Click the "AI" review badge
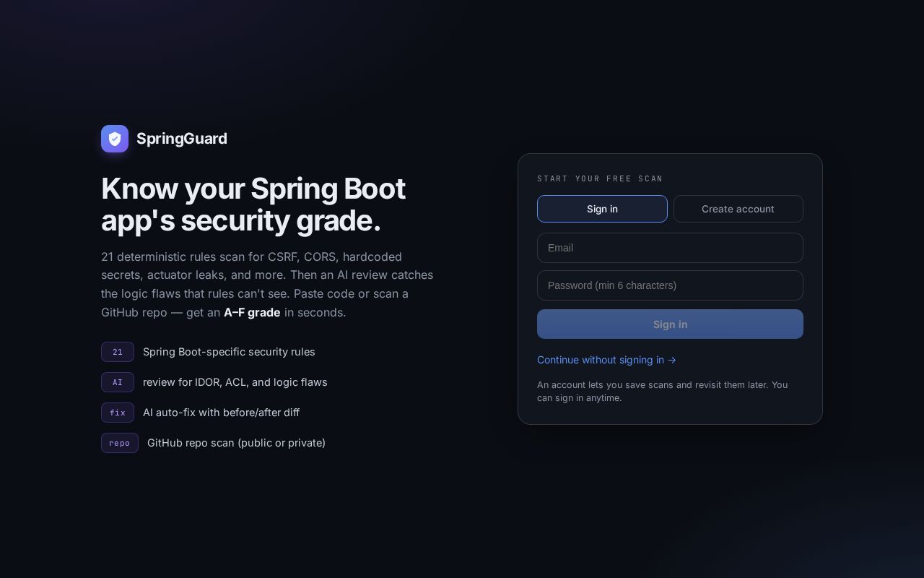The height and width of the screenshot is (578, 924). click(x=118, y=382)
